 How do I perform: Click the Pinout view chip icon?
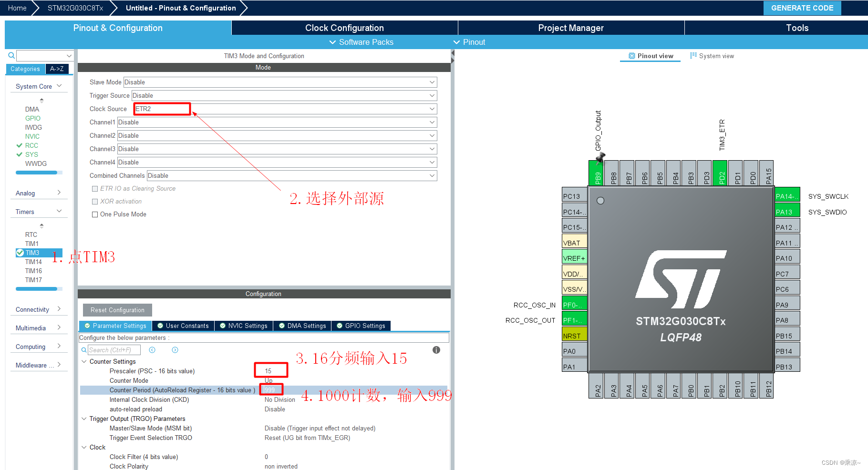coord(632,56)
